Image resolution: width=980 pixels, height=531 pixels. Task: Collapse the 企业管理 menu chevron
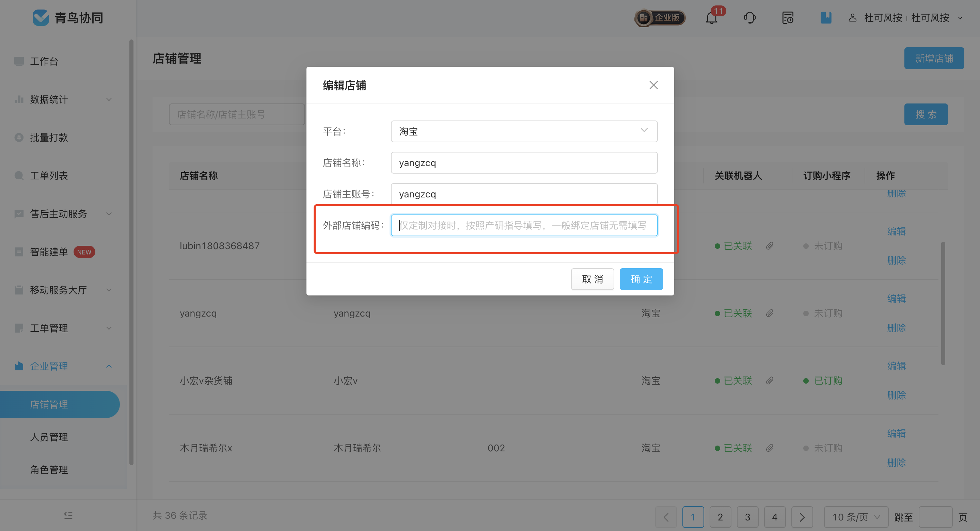109,366
